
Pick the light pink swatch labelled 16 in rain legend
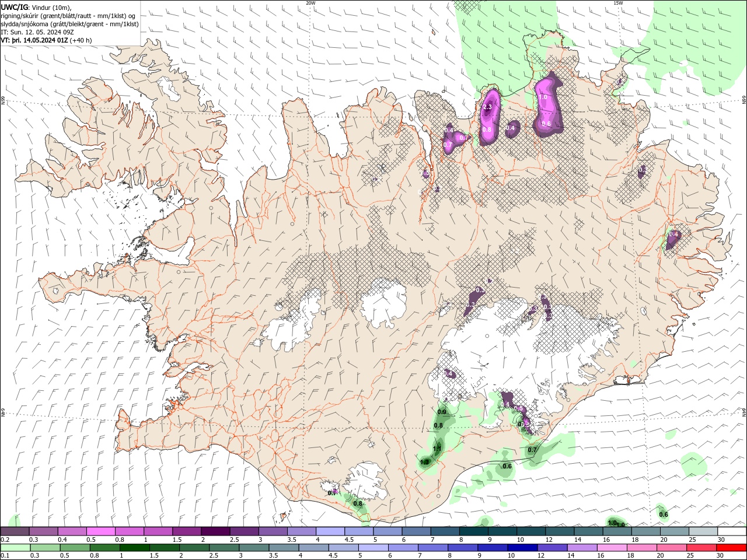[611, 548]
